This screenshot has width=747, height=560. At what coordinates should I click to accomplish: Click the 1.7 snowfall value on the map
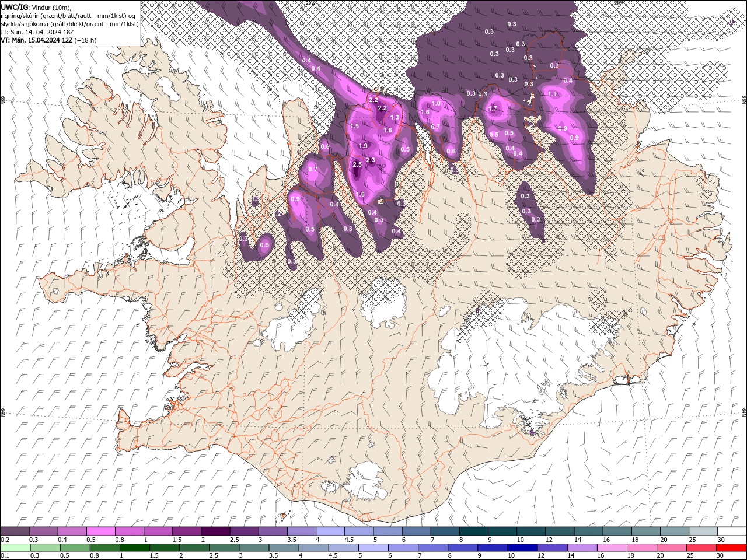(x=492, y=109)
